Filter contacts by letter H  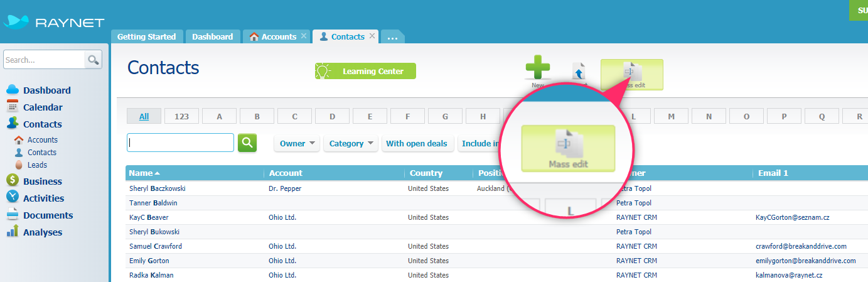pos(483,116)
